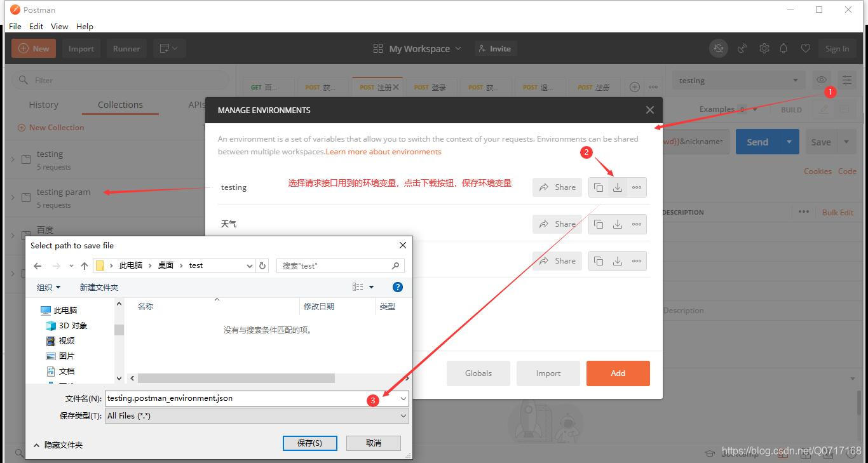Click 新建文件夹 in save dialog

98,287
